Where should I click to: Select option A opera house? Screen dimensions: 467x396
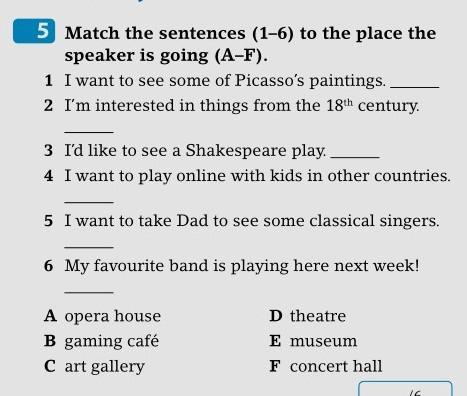tap(102, 316)
